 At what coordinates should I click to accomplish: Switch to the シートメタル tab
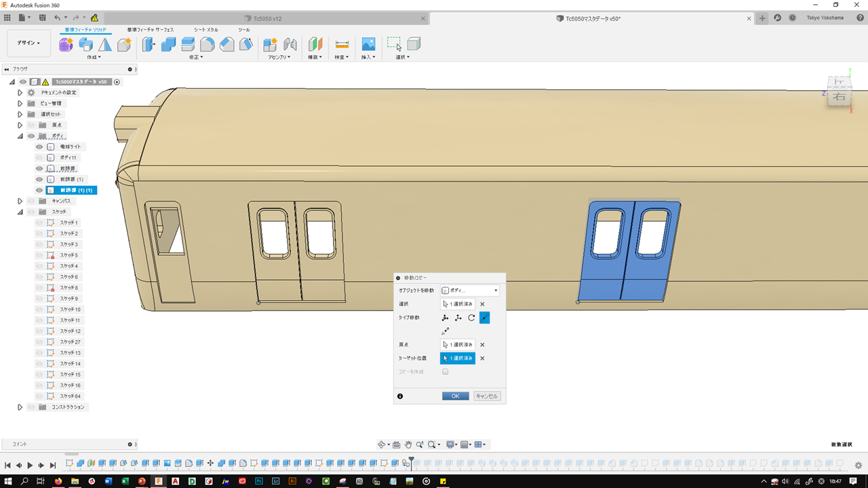point(206,30)
